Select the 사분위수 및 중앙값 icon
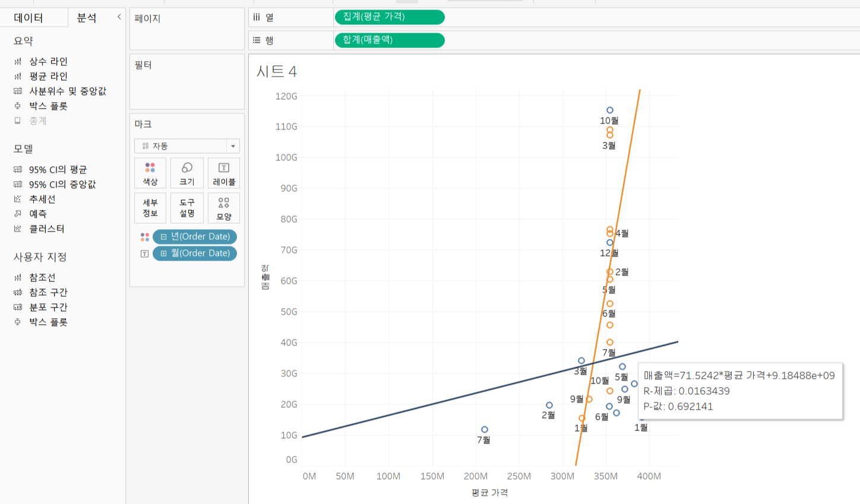Image resolution: width=860 pixels, height=504 pixels. pos(18,91)
